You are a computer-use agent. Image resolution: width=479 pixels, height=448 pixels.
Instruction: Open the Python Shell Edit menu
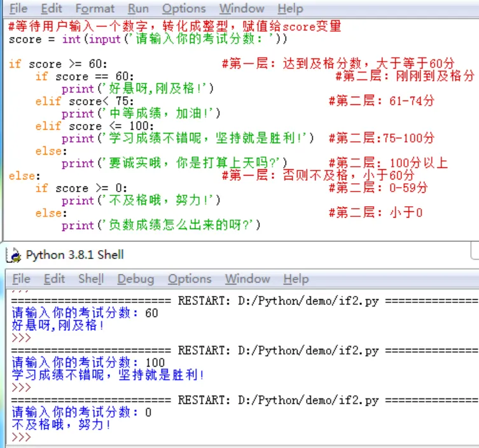tap(54, 279)
